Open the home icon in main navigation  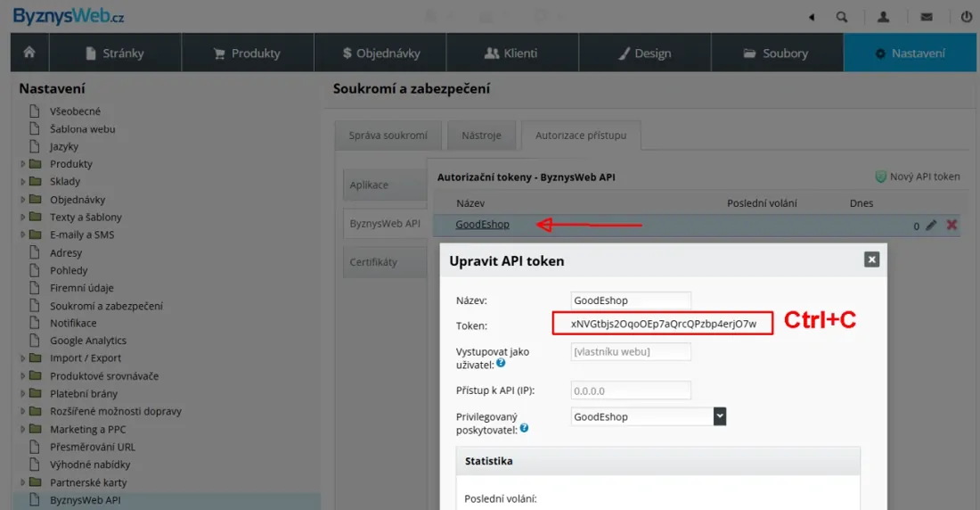point(29,53)
